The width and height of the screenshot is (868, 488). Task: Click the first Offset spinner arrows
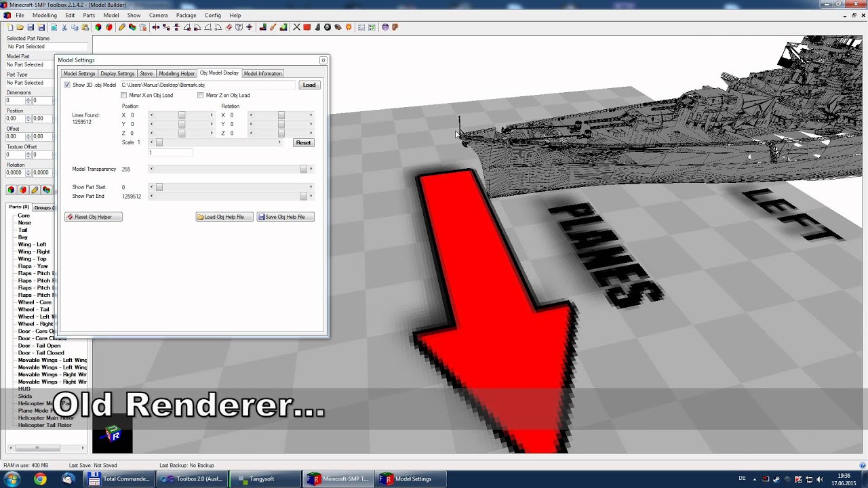28,136
